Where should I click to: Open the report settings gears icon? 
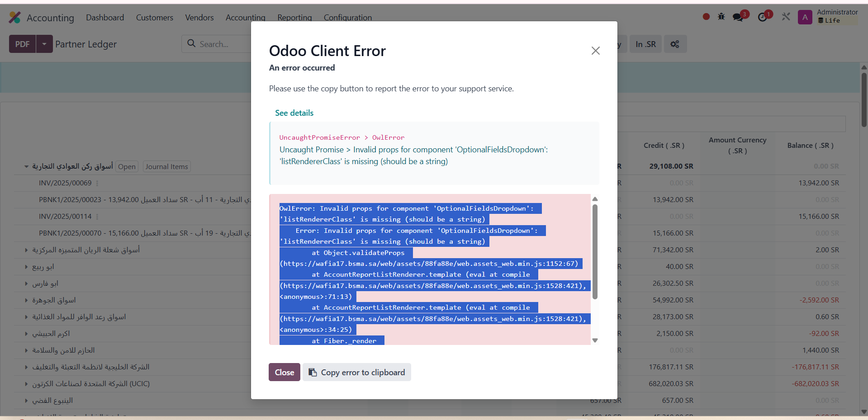675,44
